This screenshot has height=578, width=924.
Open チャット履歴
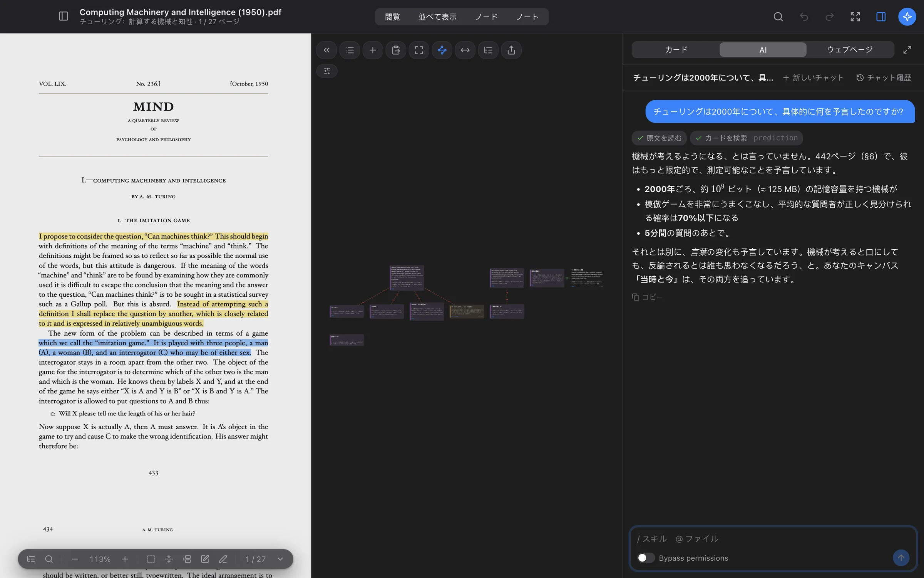[884, 77]
